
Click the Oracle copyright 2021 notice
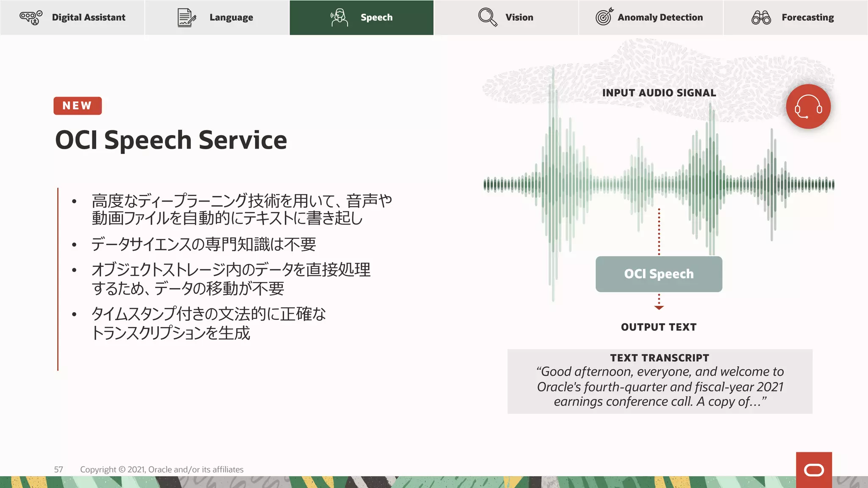tap(161, 469)
